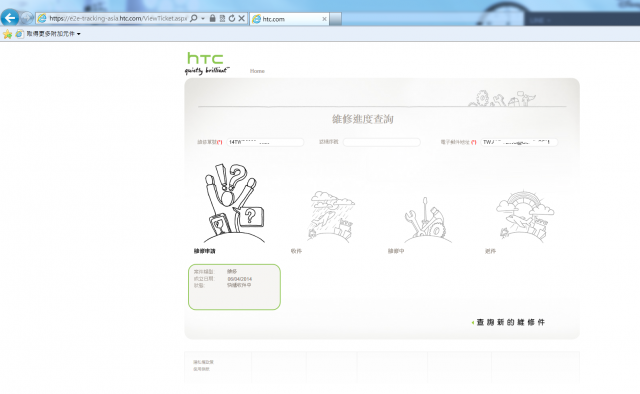Screen dimensions: 640x394
Task: Click the '維修中' stage label
Action: click(x=396, y=251)
